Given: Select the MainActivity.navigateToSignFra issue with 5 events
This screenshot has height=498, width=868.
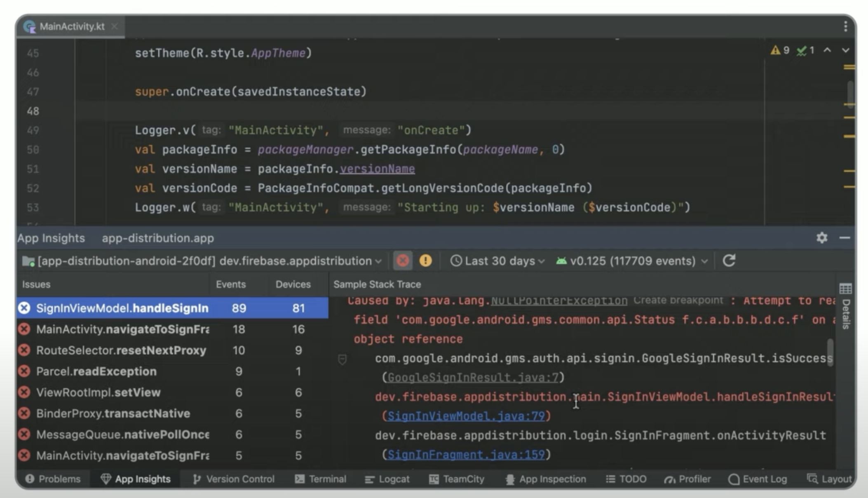Looking at the screenshot, I should point(172,455).
